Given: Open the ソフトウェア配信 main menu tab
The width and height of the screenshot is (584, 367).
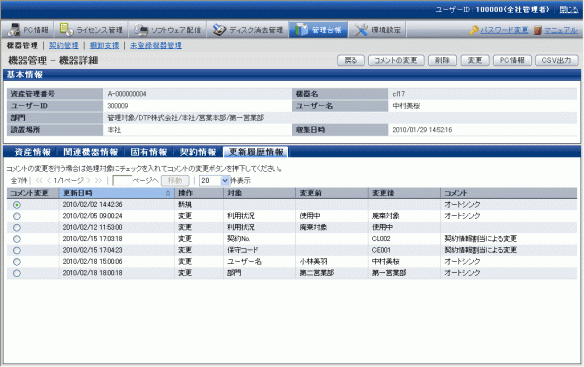Looking at the screenshot, I should (x=168, y=30).
